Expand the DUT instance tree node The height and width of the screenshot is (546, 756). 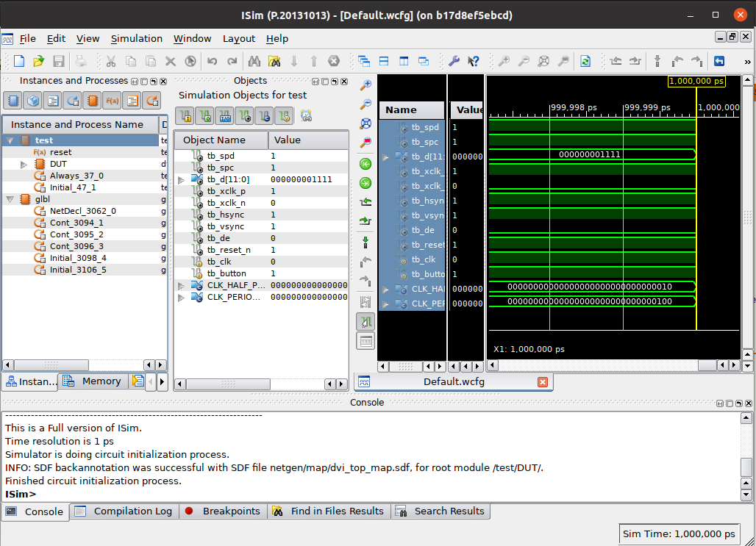24,164
